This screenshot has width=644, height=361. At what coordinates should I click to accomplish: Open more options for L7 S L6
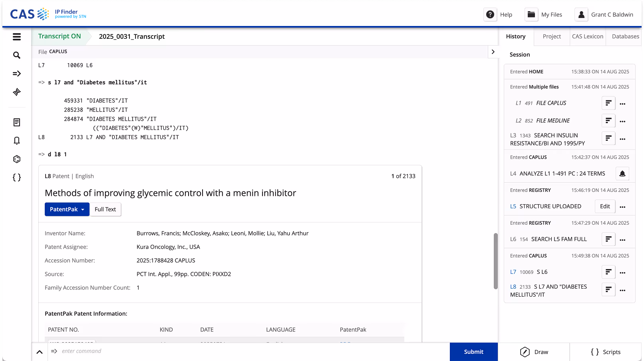[622, 272]
